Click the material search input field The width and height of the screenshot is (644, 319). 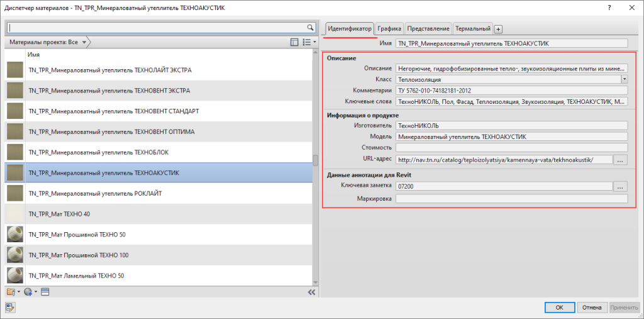[x=157, y=28]
